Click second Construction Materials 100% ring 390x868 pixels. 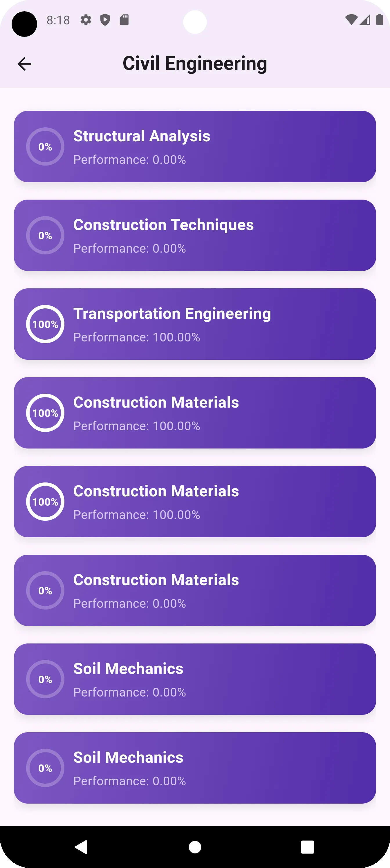(45, 502)
